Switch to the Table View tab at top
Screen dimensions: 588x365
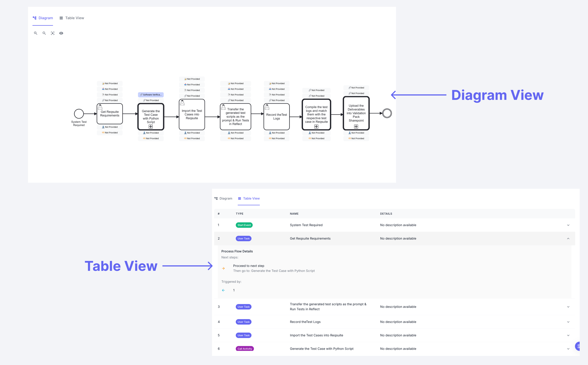click(72, 18)
